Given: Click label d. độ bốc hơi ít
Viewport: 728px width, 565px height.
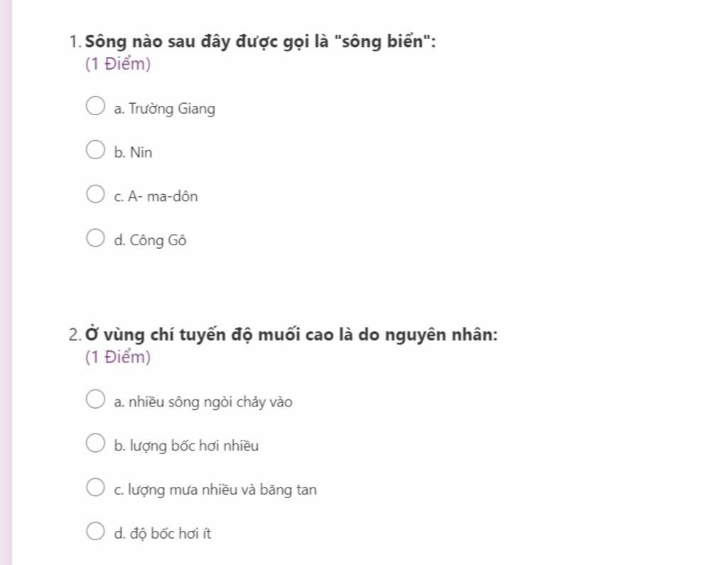Looking at the screenshot, I should point(162,534).
